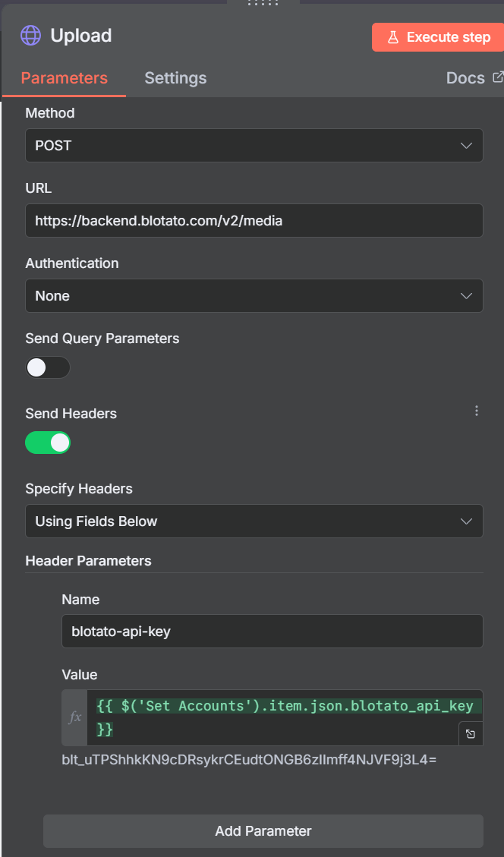
Task: Click the Send Query Parameters label
Action: (x=102, y=339)
